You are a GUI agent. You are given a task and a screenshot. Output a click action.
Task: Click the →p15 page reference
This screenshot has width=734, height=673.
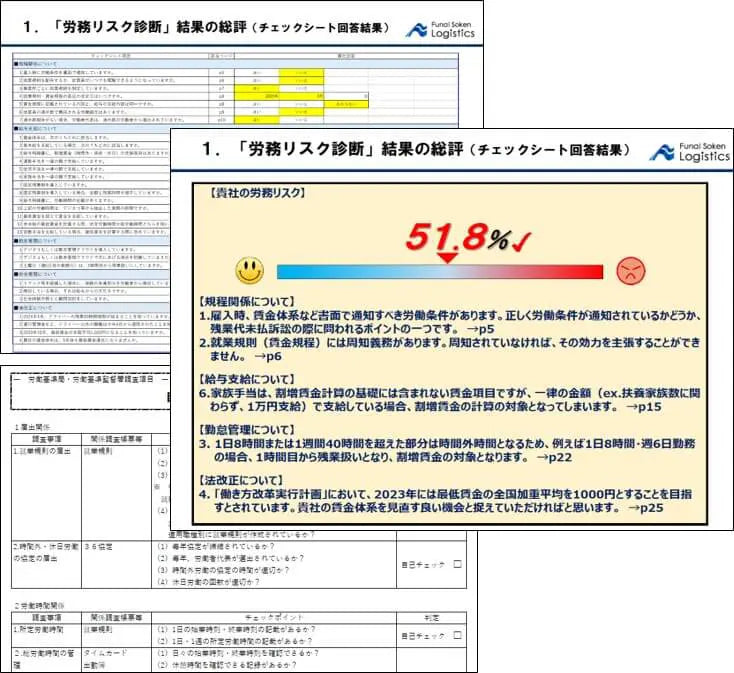tap(644, 407)
